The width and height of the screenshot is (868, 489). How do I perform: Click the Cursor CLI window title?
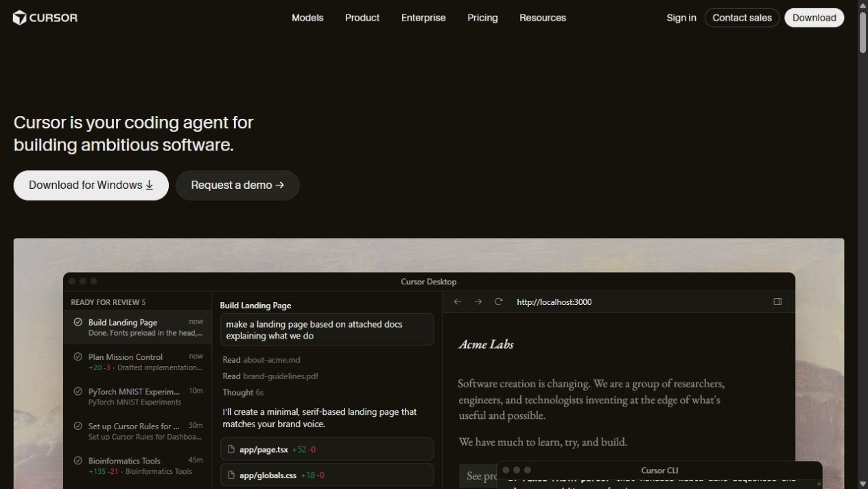point(659,470)
